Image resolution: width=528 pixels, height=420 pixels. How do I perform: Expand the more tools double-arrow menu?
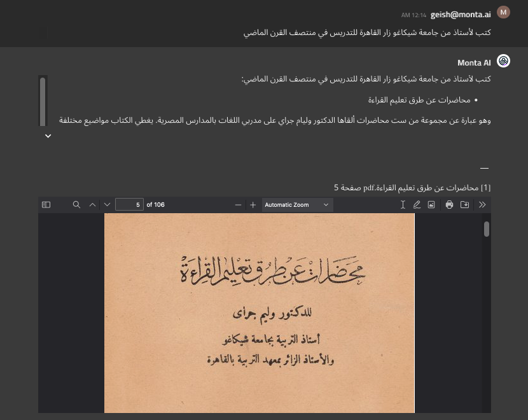(482, 204)
